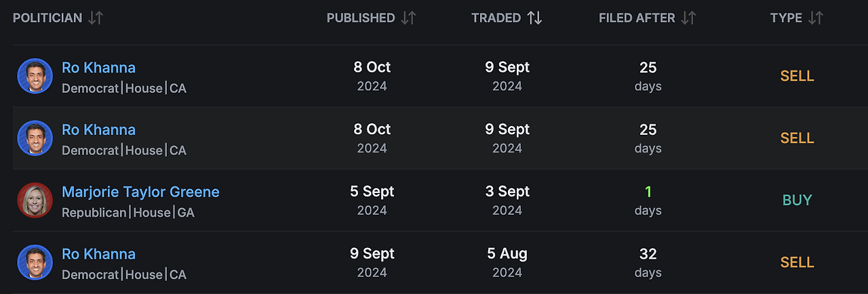Open Ro Khanna link in first row

click(x=98, y=67)
